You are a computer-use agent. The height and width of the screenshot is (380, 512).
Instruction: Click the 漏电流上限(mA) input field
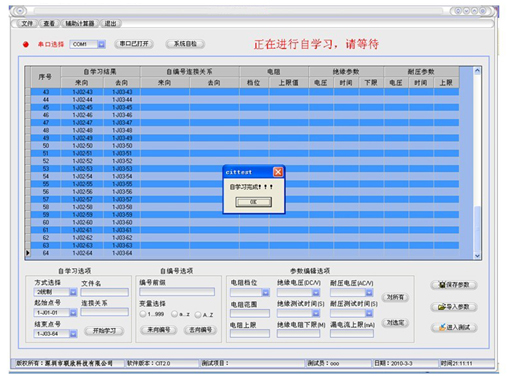click(x=352, y=333)
